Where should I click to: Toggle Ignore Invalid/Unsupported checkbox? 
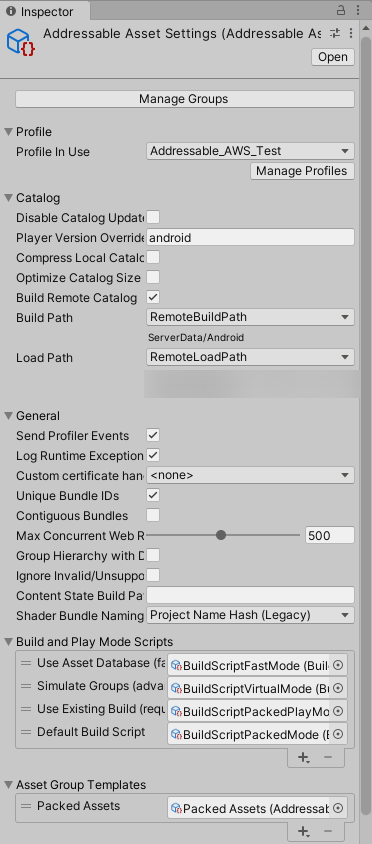[153, 575]
